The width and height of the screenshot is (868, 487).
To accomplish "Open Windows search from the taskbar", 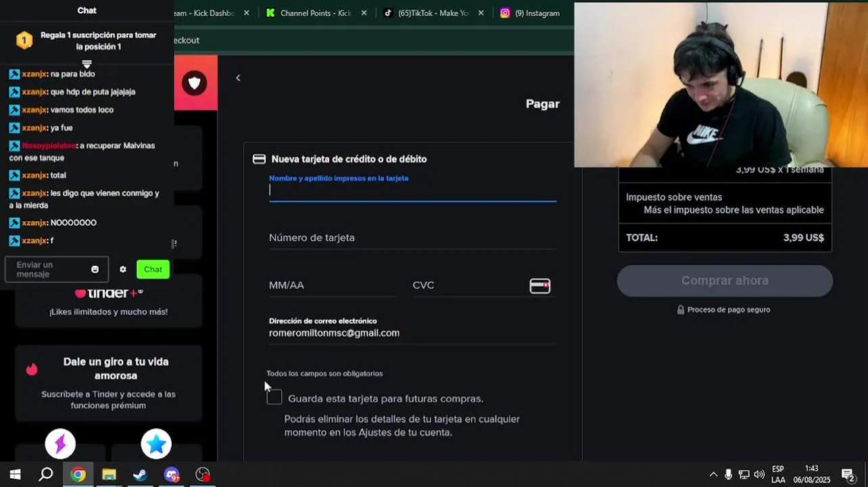I will (46, 475).
